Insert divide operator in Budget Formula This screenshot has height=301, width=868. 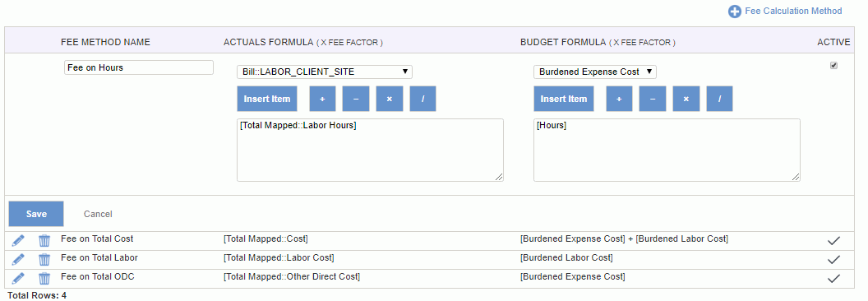pyautogui.click(x=720, y=99)
